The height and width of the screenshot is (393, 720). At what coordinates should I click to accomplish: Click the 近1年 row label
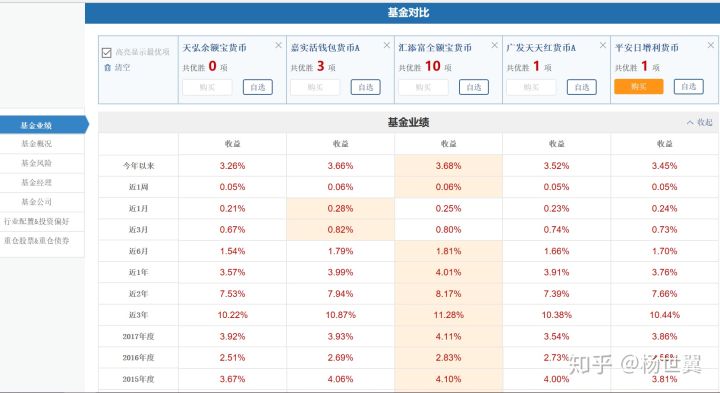(138, 272)
